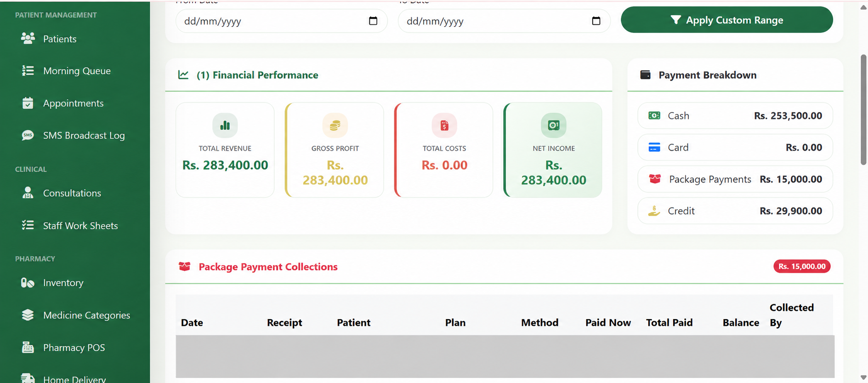Click the Rs. 15,000.00 red badge
The width and height of the screenshot is (868, 383).
(x=802, y=266)
